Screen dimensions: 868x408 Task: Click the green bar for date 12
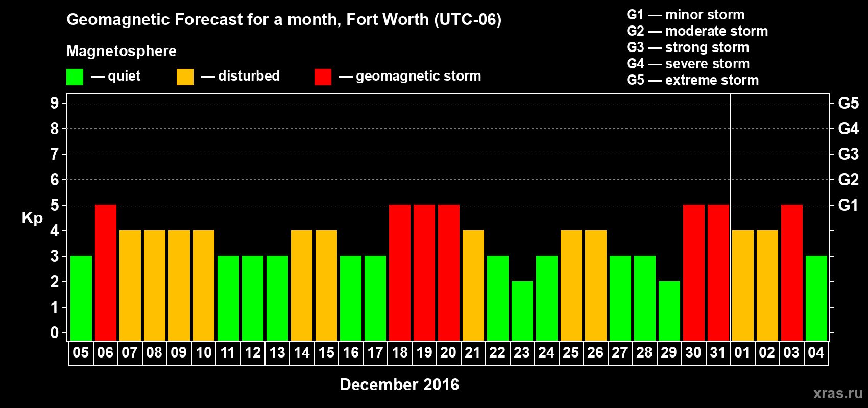pyautogui.click(x=253, y=298)
